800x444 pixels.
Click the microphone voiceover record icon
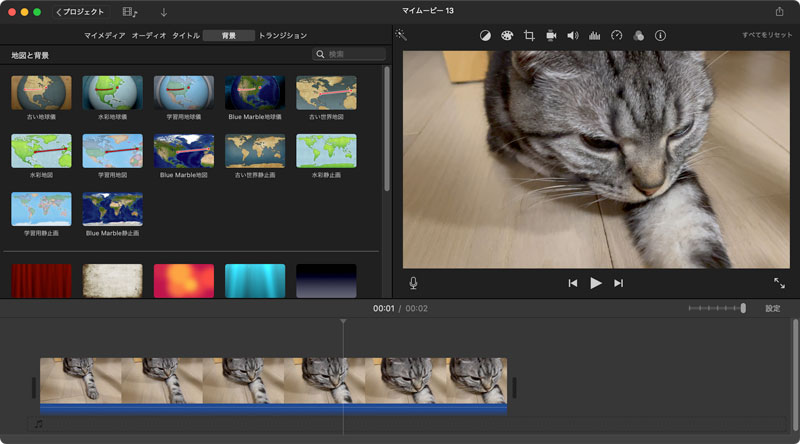(x=413, y=283)
